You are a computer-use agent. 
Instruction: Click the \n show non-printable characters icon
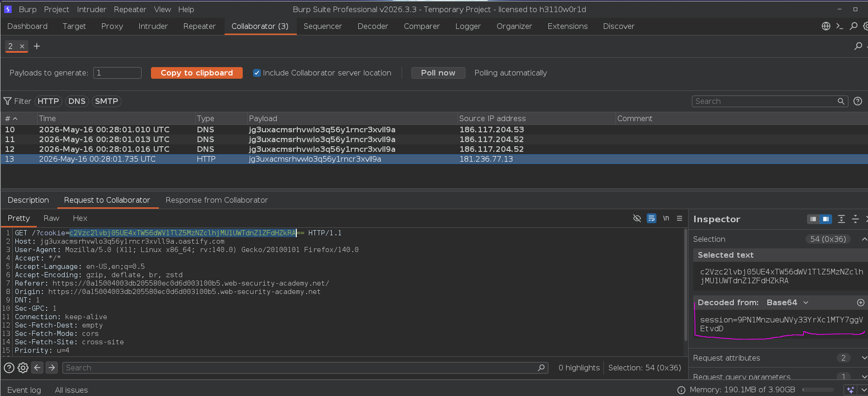pyautogui.click(x=666, y=218)
